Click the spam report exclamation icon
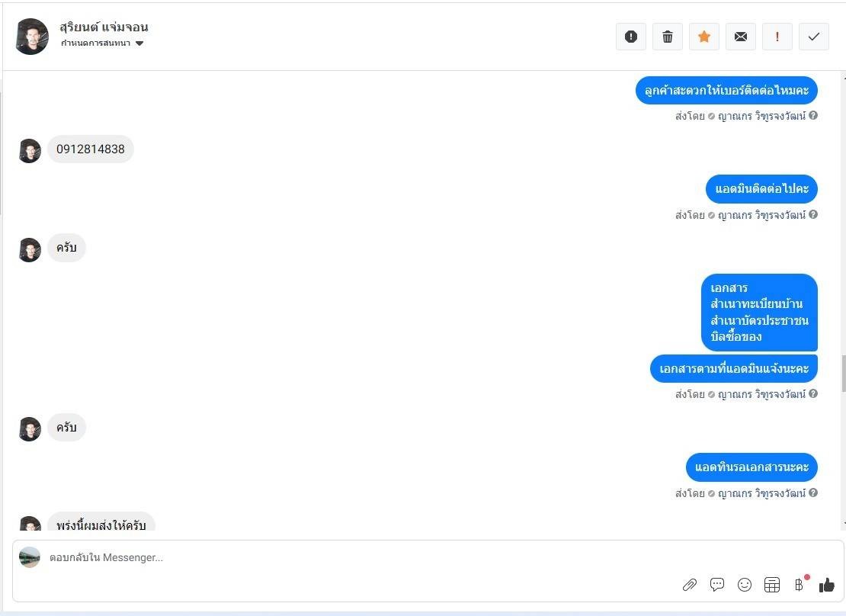 631,37
